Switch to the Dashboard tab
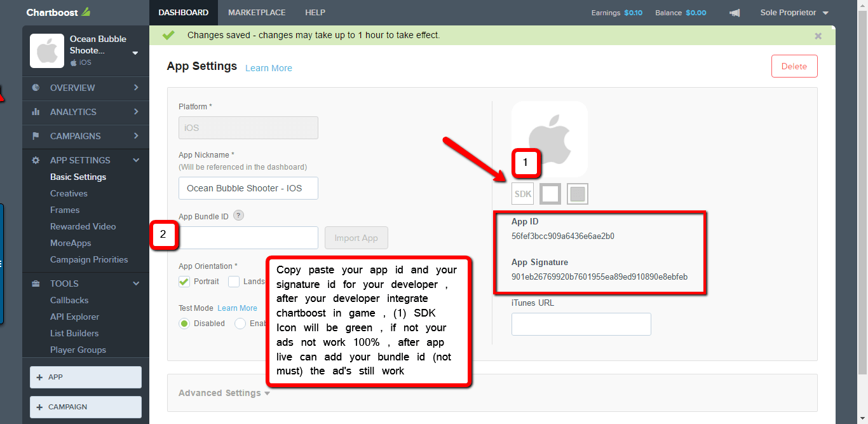This screenshot has height=424, width=868. tap(183, 13)
